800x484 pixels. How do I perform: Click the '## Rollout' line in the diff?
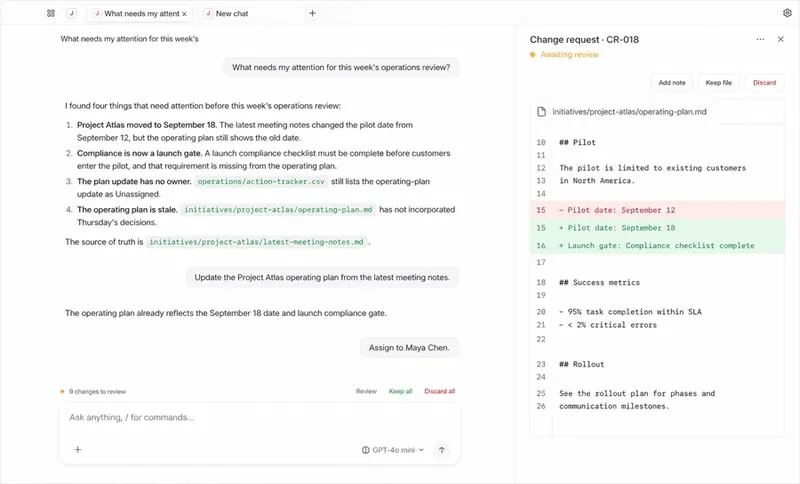(581, 364)
